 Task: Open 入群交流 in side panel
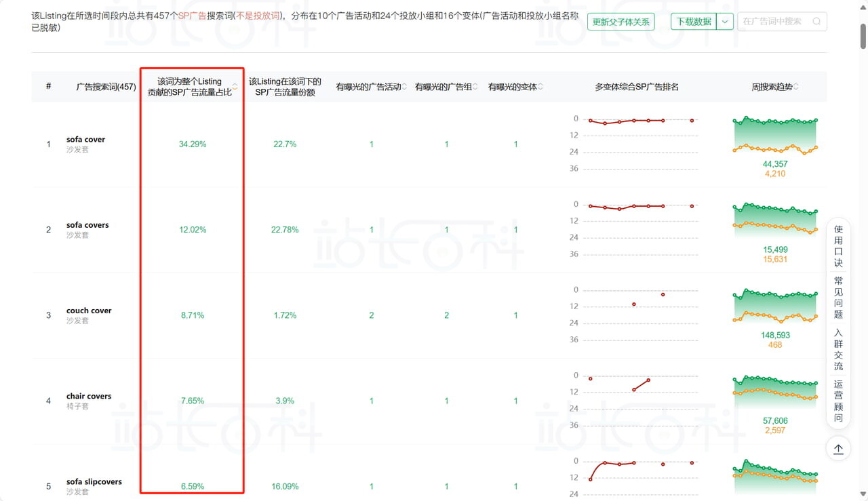pos(838,349)
